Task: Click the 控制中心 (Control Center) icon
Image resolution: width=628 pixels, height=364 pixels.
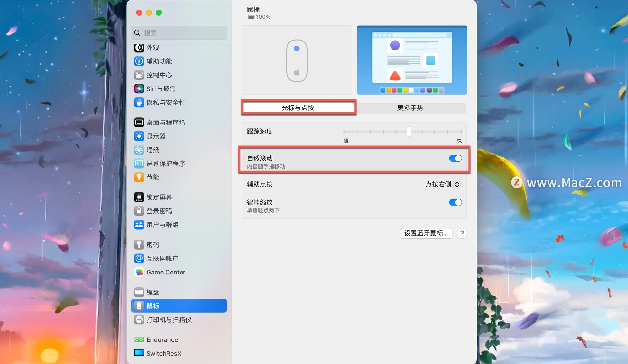Action: coord(139,75)
